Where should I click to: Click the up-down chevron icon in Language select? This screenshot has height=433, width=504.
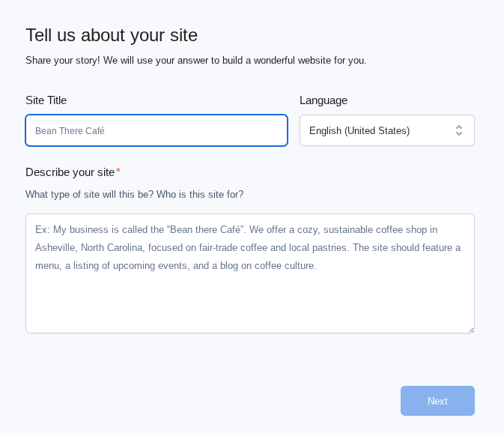point(459,130)
